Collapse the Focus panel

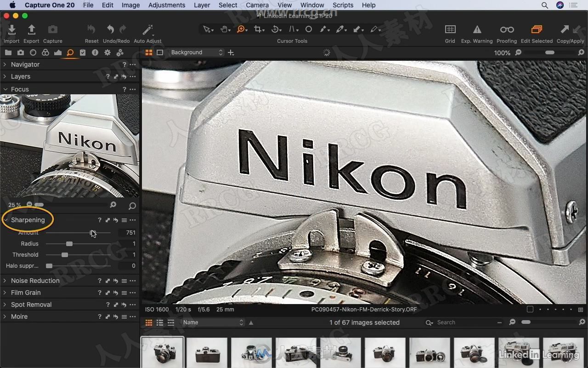click(5, 90)
